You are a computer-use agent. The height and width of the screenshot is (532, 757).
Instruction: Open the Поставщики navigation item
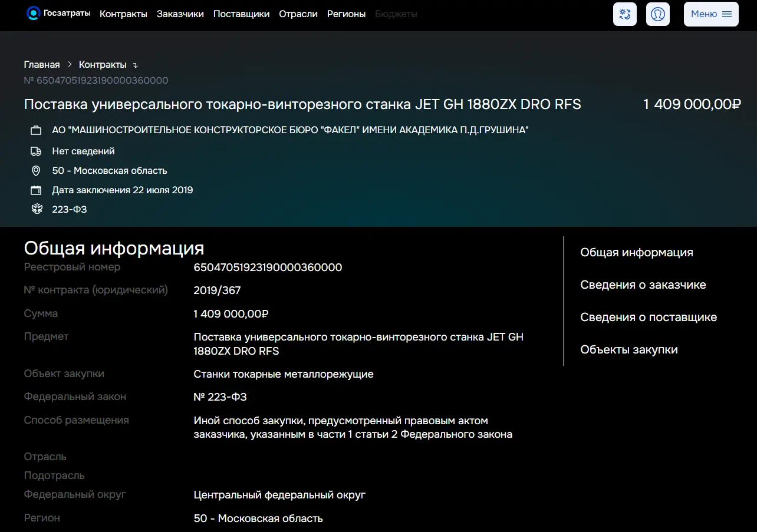tap(241, 14)
